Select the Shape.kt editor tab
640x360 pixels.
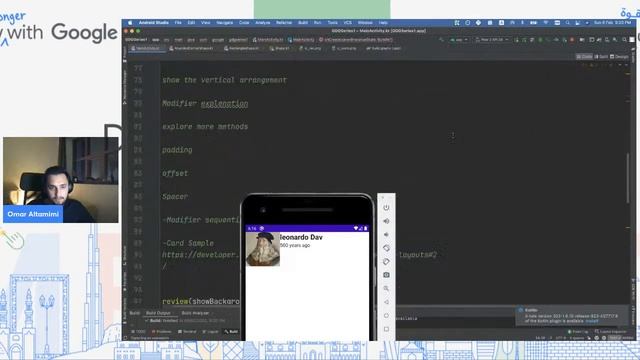(279, 48)
